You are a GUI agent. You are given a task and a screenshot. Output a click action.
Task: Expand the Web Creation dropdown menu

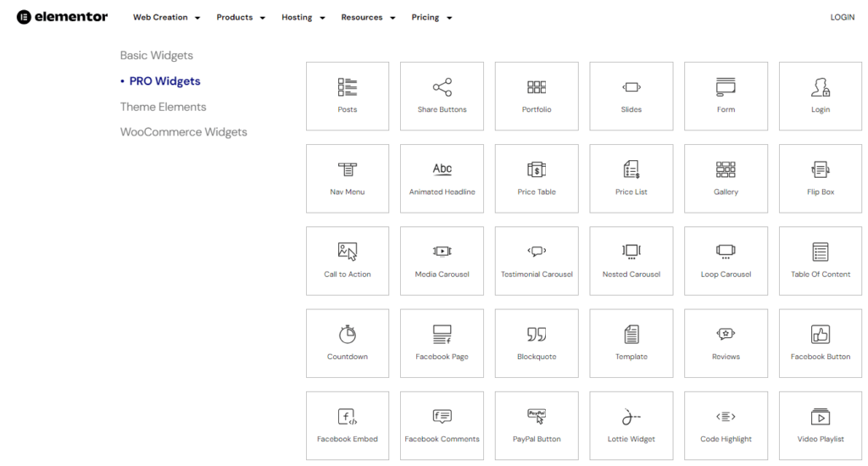pos(166,18)
